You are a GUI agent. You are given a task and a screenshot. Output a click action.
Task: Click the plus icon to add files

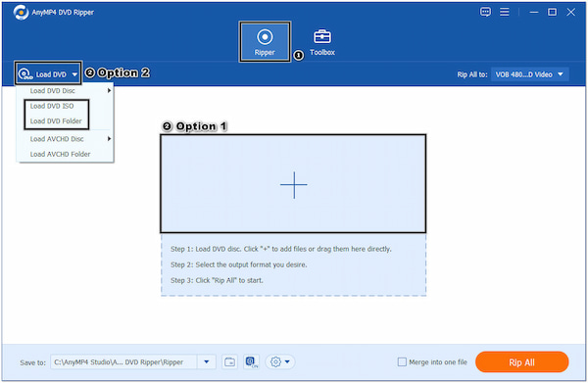[x=294, y=185]
